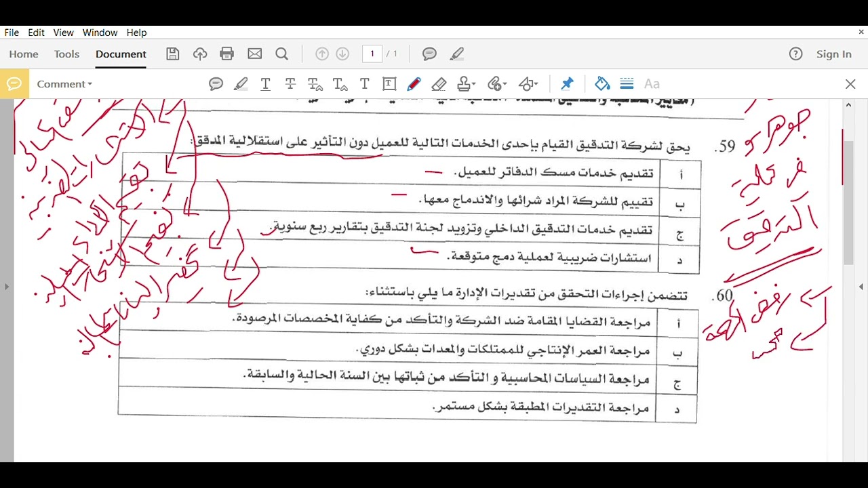Click question 59's underlined heading line

click(x=441, y=144)
